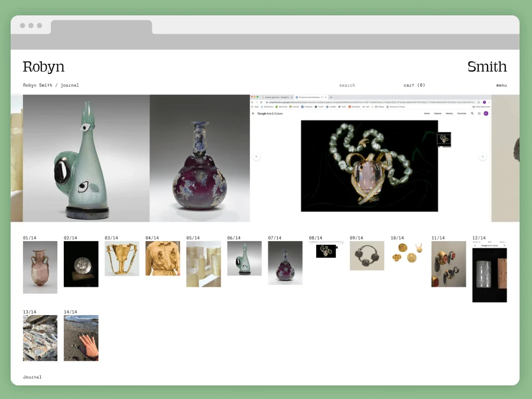This screenshot has height=399, width=532.
Task: Select thumbnail 04/14 yellow jacket
Action: point(163,258)
